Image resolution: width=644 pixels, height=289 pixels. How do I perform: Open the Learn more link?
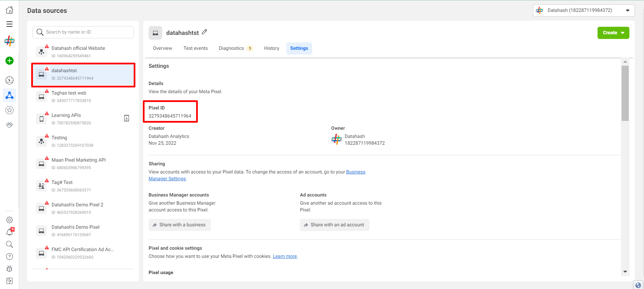tap(285, 256)
